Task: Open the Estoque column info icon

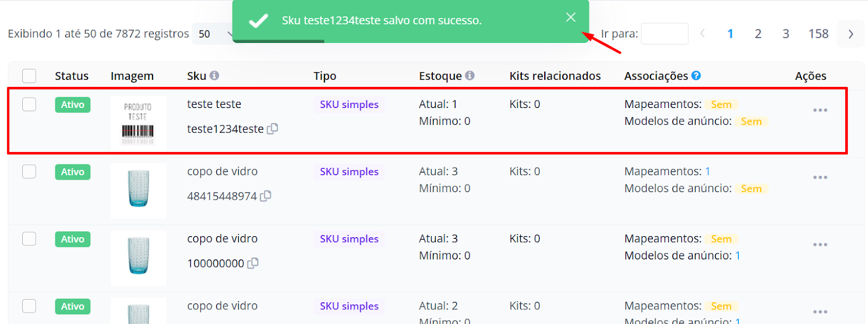Action: (x=470, y=75)
